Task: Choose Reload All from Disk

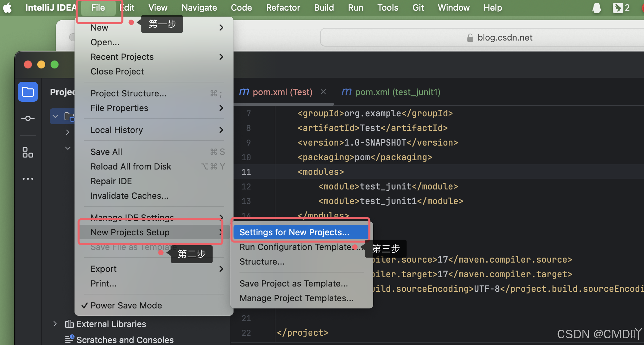Action: (x=154, y=167)
